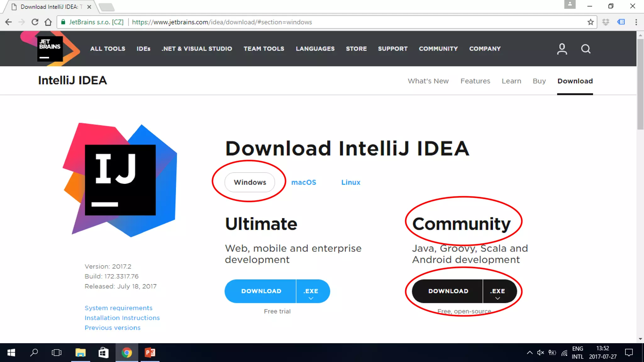Click the large IntelliJ IDEA IJ logo
The image size is (644, 362).
(120, 180)
